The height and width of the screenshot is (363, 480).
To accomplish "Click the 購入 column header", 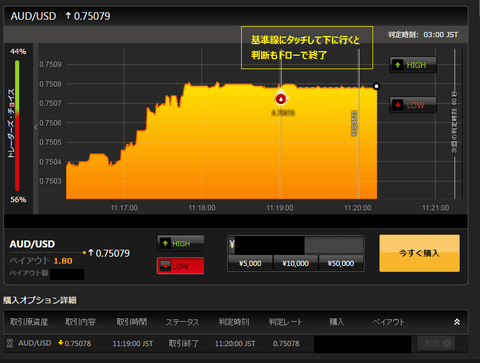I will click(x=337, y=322).
